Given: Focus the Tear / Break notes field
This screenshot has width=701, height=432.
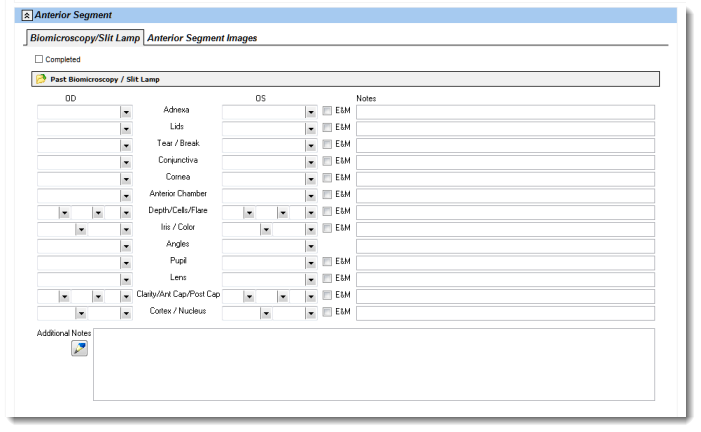Looking at the screenshot, I should pos(506,146).
